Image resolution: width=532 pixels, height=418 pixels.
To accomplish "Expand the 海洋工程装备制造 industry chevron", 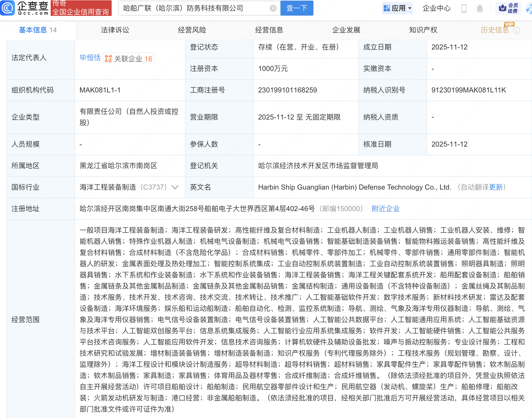I will (x=175, y=187).
